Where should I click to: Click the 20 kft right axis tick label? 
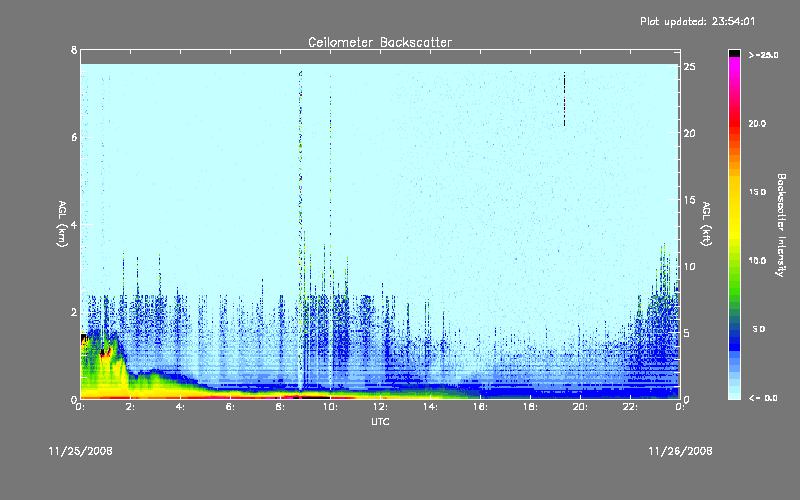(x=690, y=134)
